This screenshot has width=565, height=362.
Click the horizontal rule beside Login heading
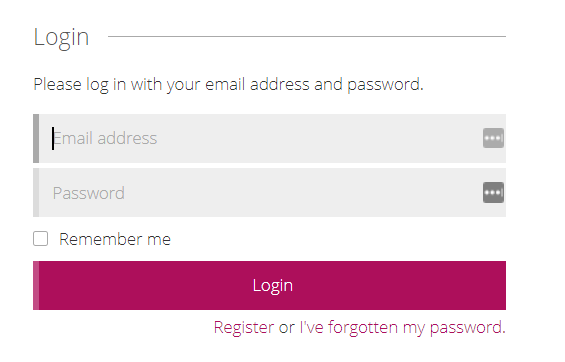(307, 36)
